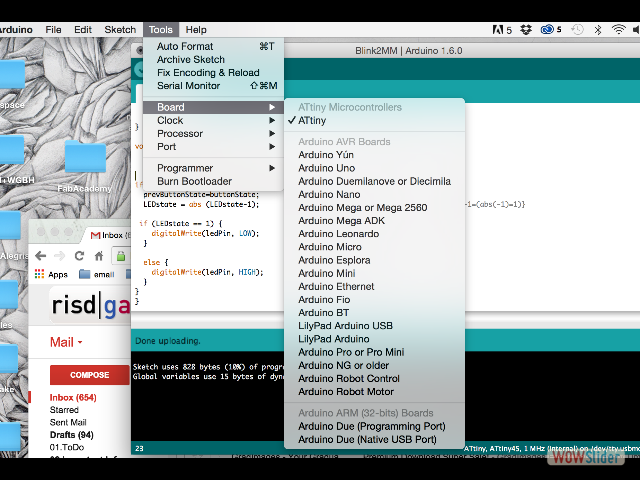
Task: Select Arduino Ethernet board
Action: point(374,287)
